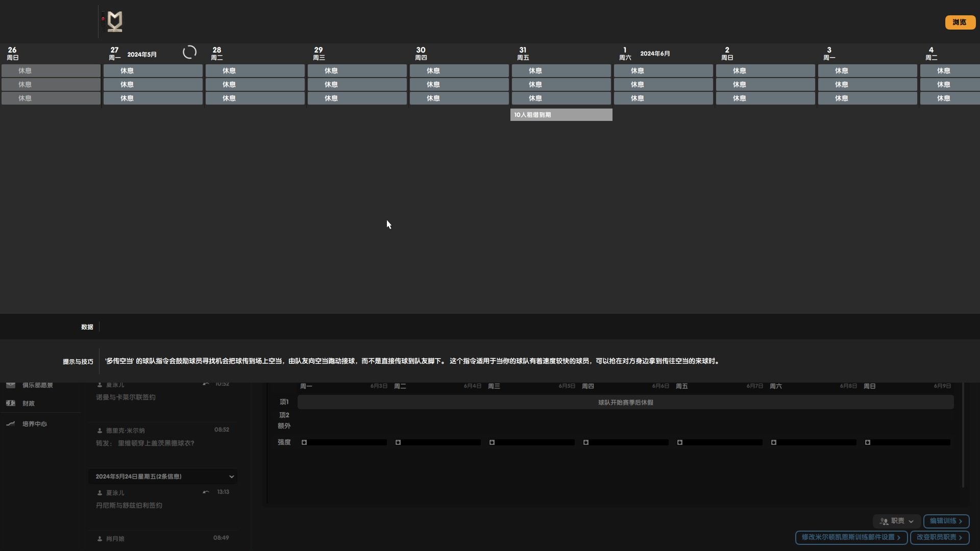The height and width of the screenshot is (551, 980).
Task: Click the third 休息 session on June 3
Action: 868,98
